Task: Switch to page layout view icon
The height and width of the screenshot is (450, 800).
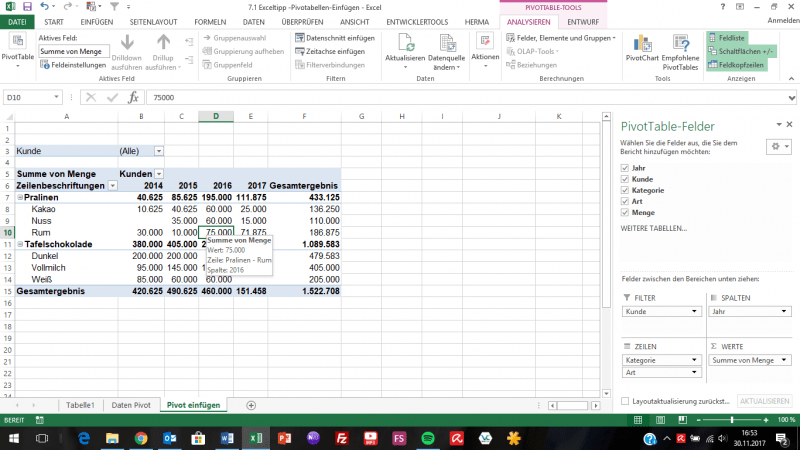Action: coord(660,420)
